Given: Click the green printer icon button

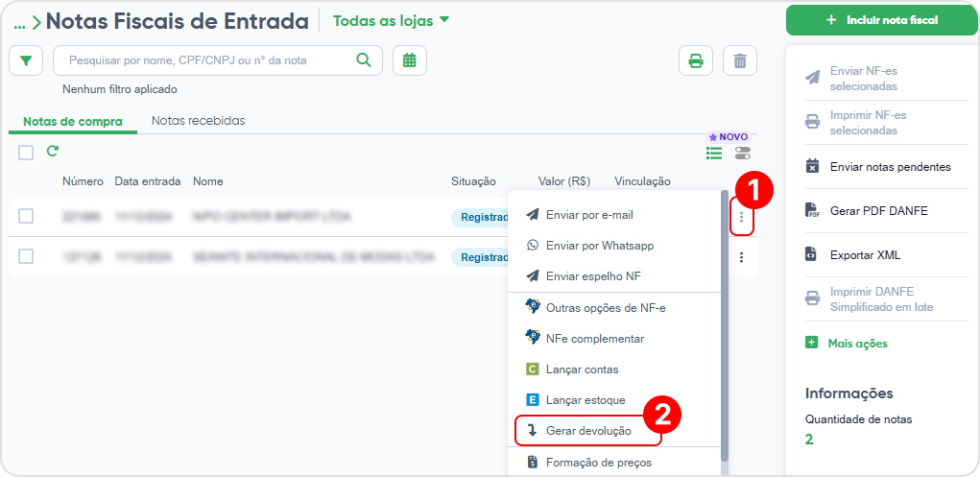Looking at the screenshot, I should click(696, 60).
